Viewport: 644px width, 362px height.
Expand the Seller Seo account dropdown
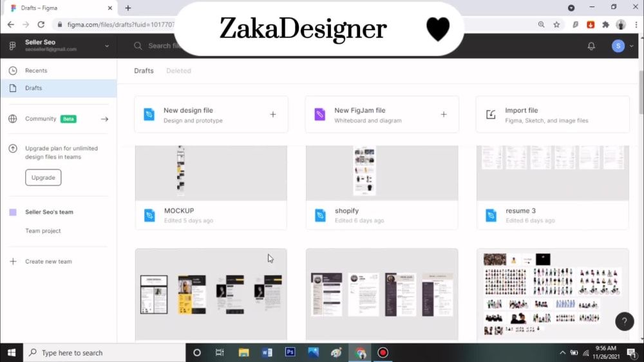coord(107,46)
